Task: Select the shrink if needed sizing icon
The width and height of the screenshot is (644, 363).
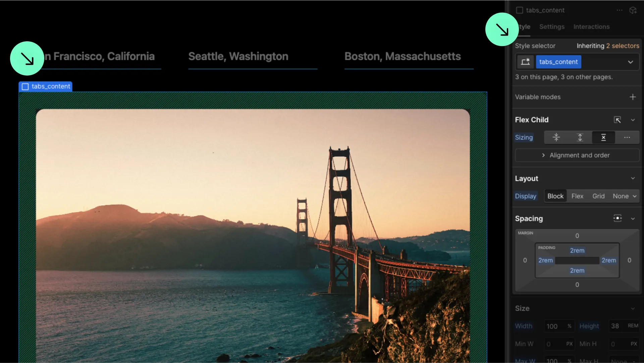Action: 556,137
